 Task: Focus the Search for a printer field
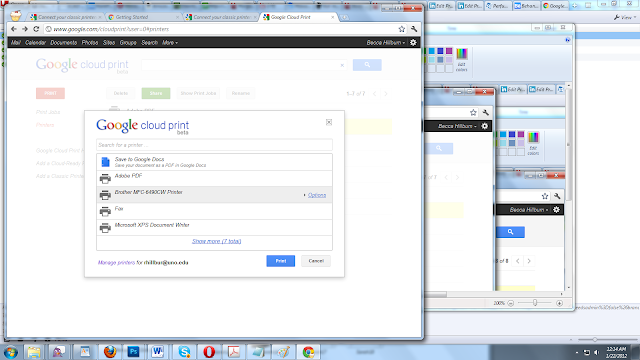pos(214,145)
